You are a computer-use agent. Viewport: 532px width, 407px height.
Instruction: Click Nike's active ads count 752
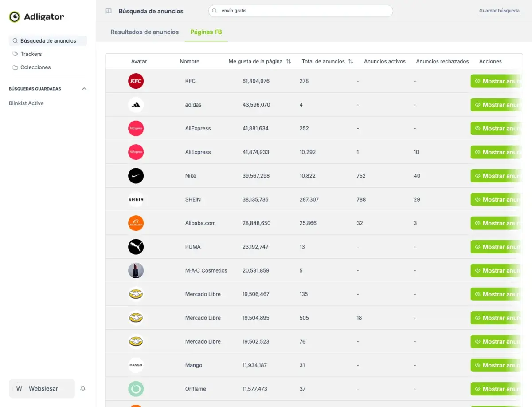[x=361, y=176]
